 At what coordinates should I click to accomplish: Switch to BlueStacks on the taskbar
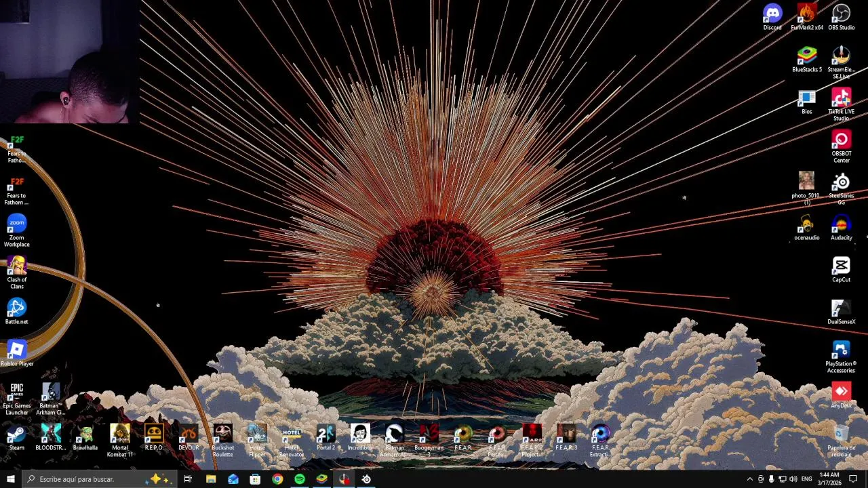point(322,479)
